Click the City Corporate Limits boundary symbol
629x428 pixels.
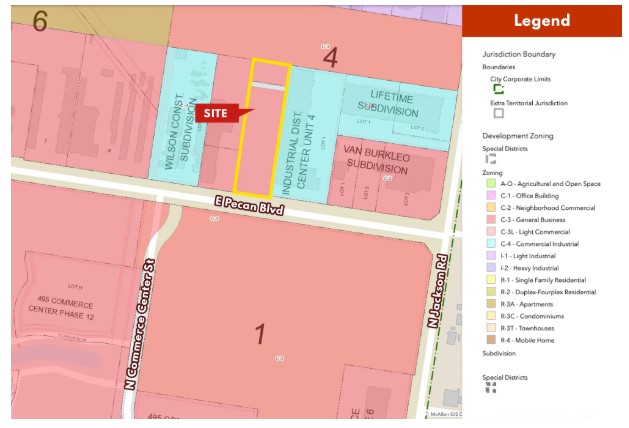pos(498,88)
